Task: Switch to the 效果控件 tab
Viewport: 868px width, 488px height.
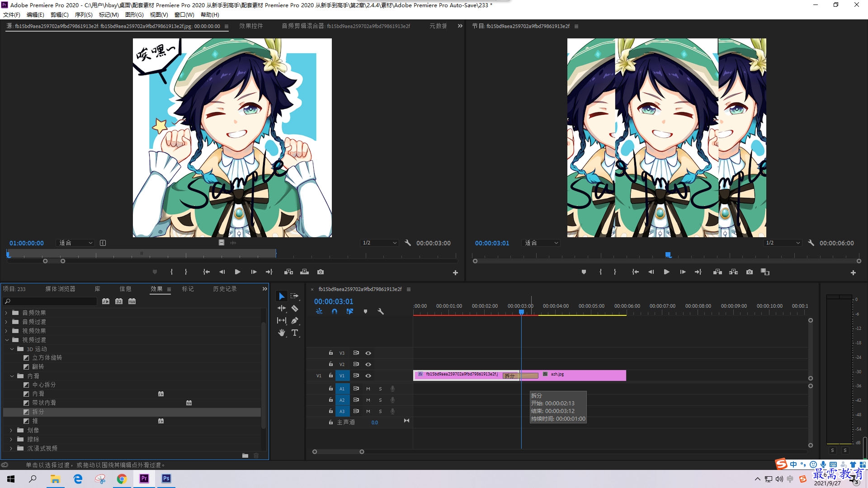Action: click(x=251, y=26)
